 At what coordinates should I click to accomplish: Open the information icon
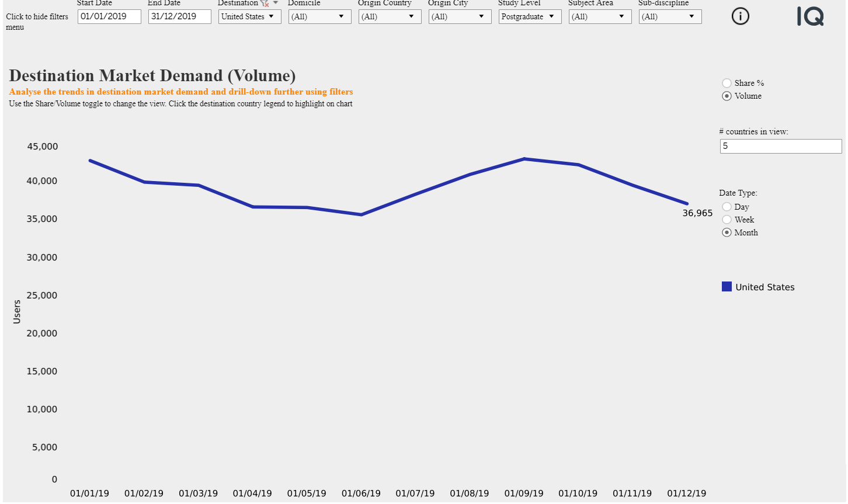pyautogui.click(x=741, y=16)
